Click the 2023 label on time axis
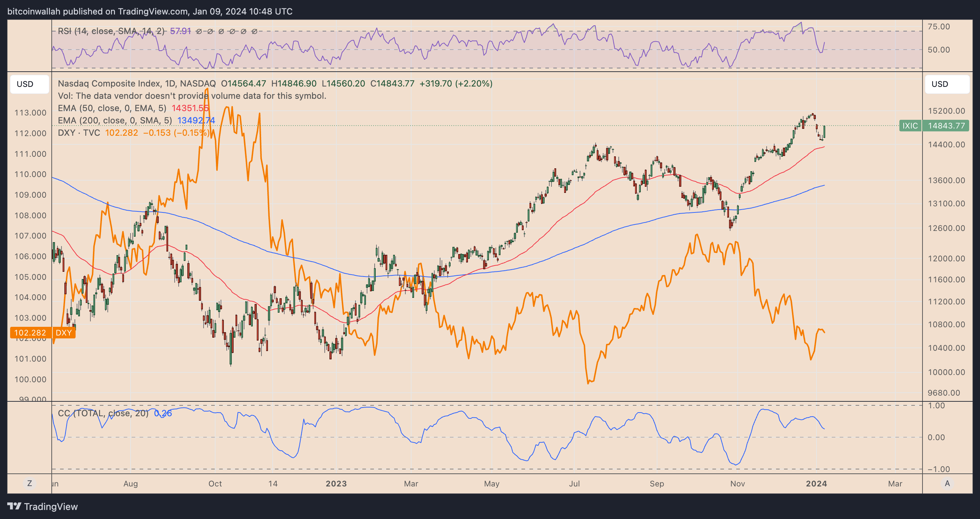The height and width of the screenshot is (519, 980). tap(336, 483)
